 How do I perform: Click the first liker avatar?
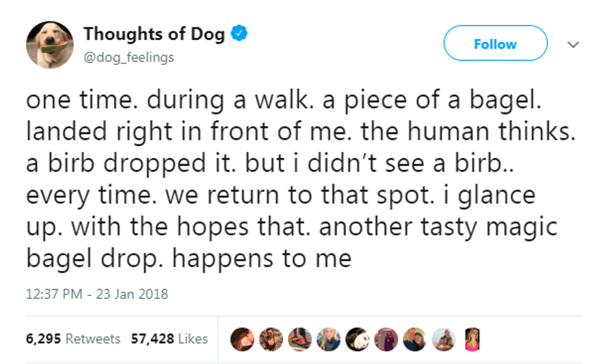(x=242, y=338)
